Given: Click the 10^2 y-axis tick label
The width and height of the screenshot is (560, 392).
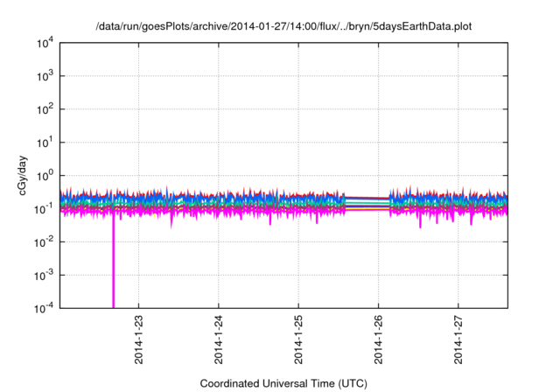Looking at the screenshot, I should click(45, 109).
